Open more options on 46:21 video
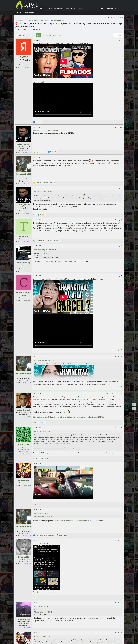 click(91, 343)
